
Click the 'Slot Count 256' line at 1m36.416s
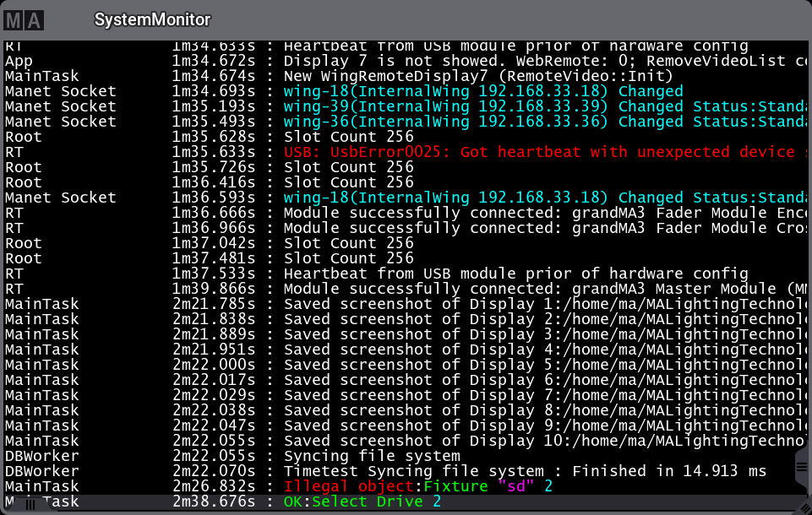click(x=406, y=182)
